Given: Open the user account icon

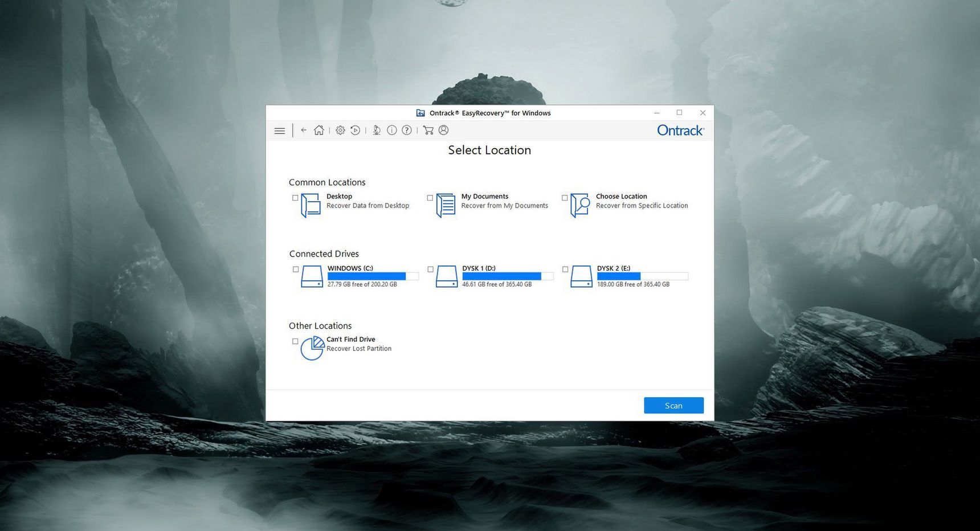Looking at the screenshot, I should point(444,130).
